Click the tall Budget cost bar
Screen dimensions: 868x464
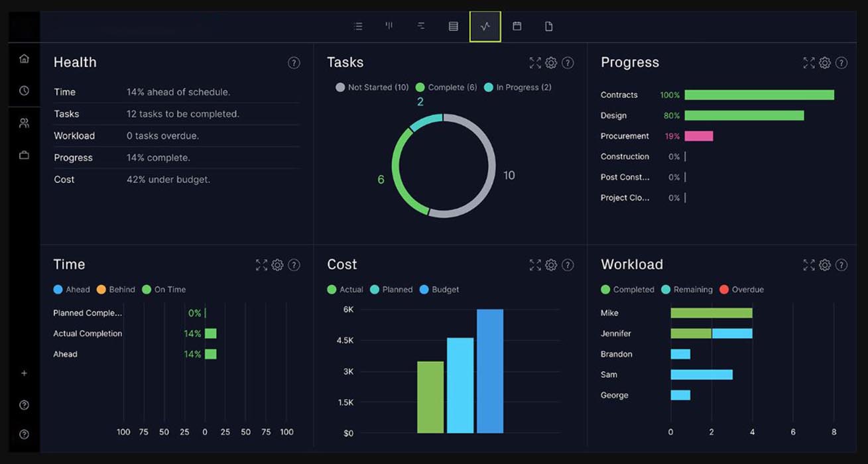coord(490,371)
